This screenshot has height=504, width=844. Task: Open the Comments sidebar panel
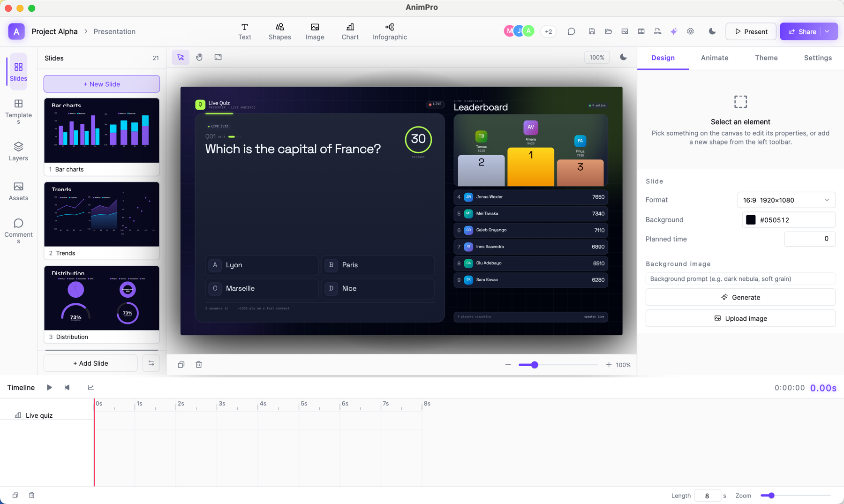tap(18, 231)
